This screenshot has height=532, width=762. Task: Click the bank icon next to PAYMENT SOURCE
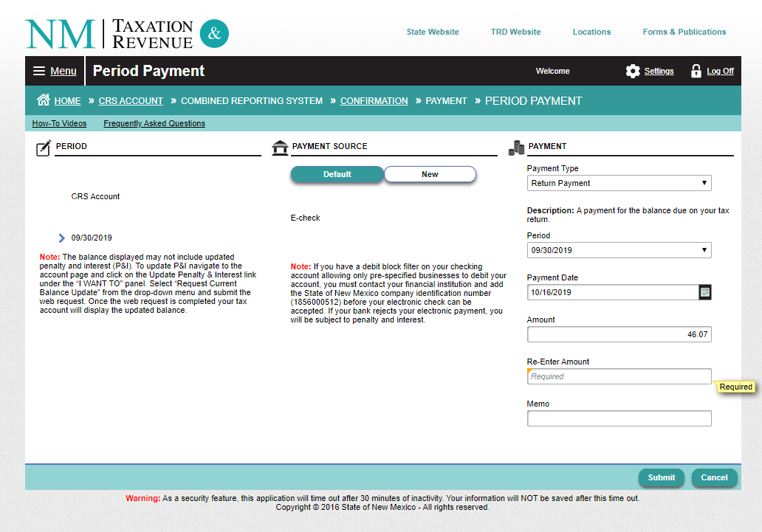coord(280,147)
